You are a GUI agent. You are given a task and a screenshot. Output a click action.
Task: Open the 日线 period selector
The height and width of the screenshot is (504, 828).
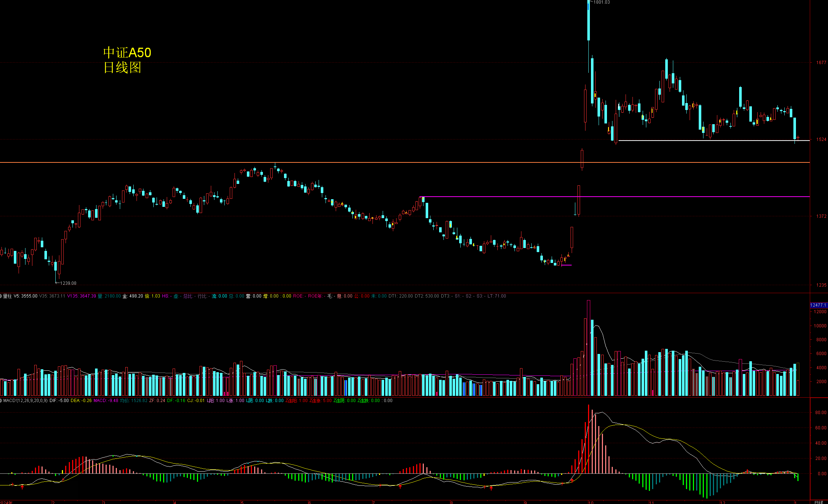click(818, 502)
